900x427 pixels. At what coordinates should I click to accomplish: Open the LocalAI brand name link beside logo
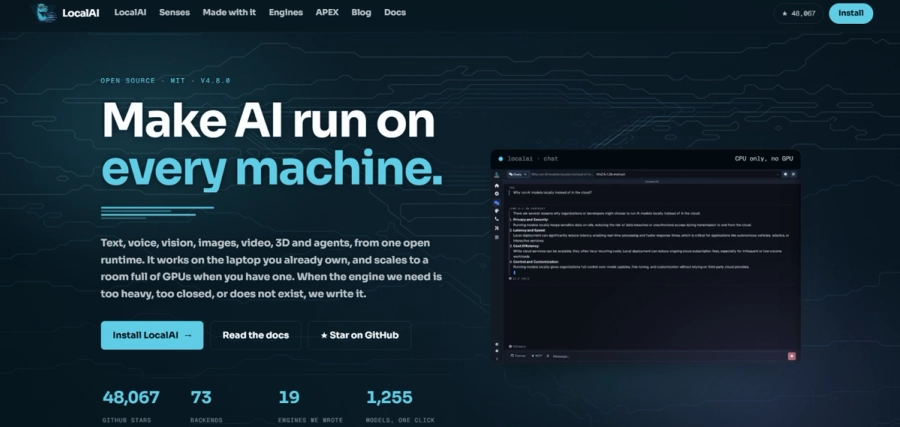coord(80,13)
